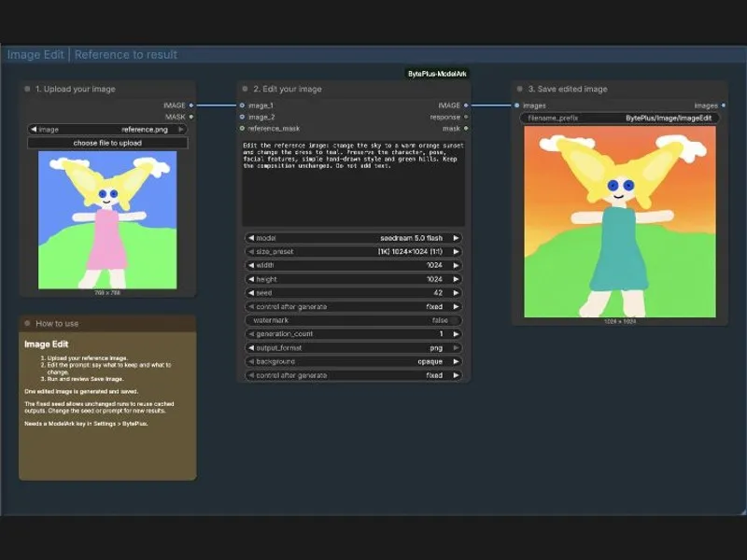Click the 'Image Edit | Reference to result' group title
The image size is (747, 560).
coord(92,55)
